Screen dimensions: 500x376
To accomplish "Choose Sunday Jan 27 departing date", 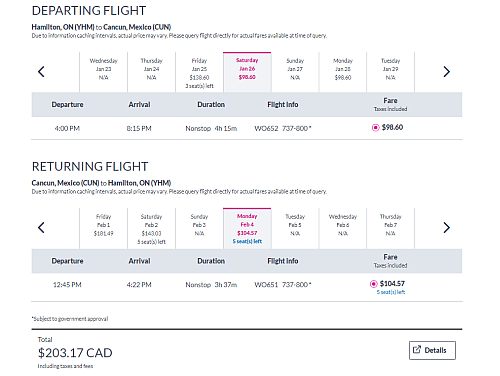I will click(295, 72).
